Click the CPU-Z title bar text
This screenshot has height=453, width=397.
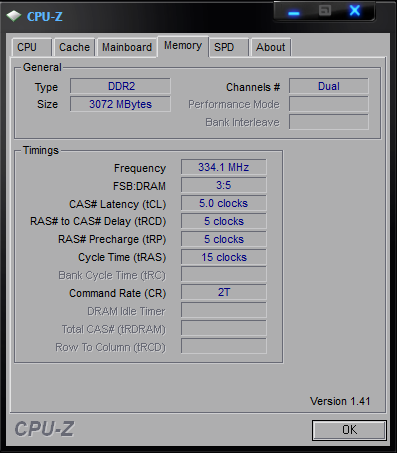click(45, 16)
